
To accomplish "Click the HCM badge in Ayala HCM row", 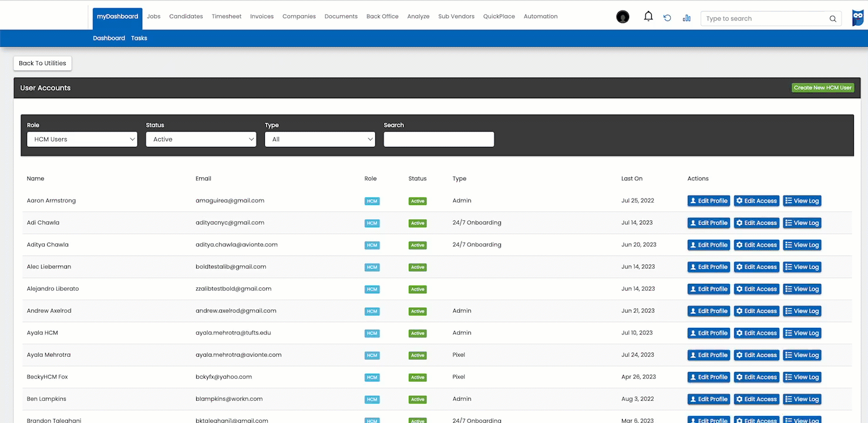I will [x=372, y=333].
